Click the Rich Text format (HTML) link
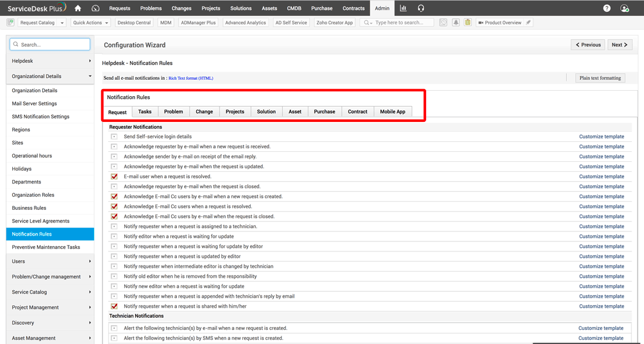 191,78
